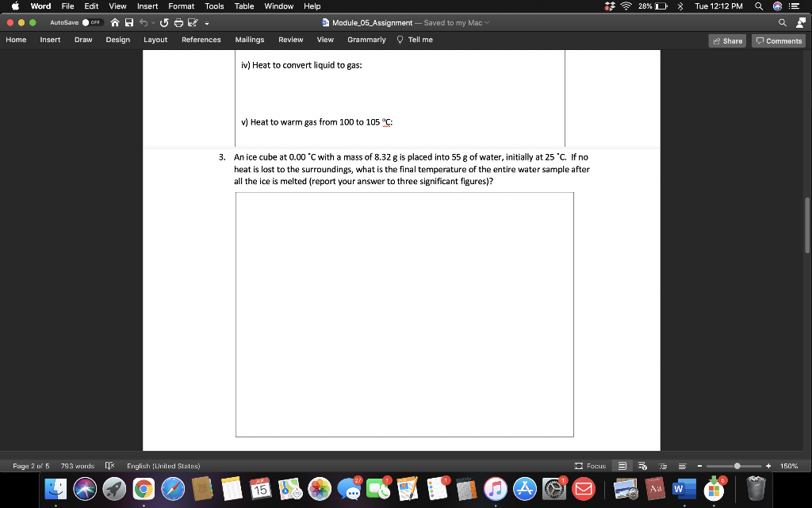Adjust the zoom slider at bottom right
812x508 pixels.
[x=738, y=466]
